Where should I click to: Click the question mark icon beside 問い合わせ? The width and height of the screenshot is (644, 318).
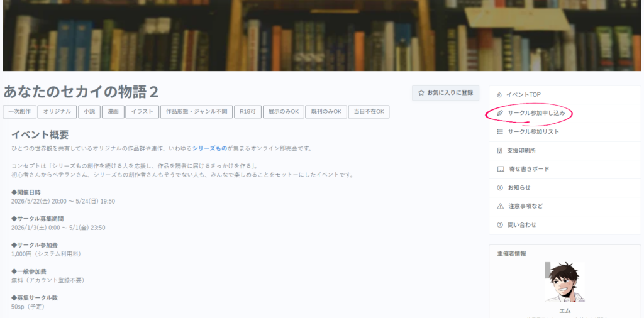coord(500,225)
